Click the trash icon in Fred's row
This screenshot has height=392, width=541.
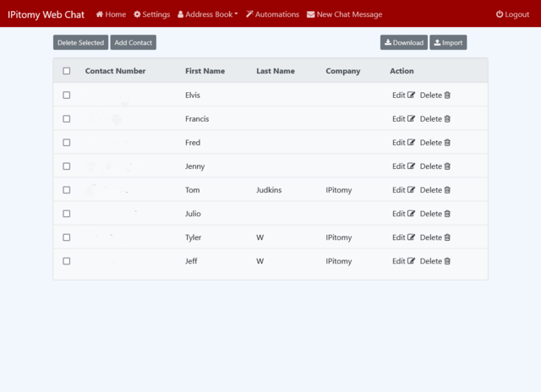pyautogui.click(x=447, y=143)
